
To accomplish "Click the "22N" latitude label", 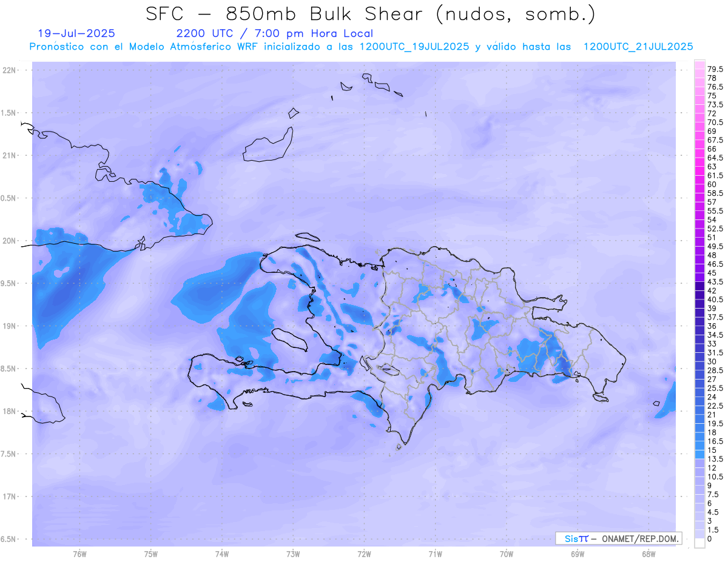I will click(x=10, y=70).
